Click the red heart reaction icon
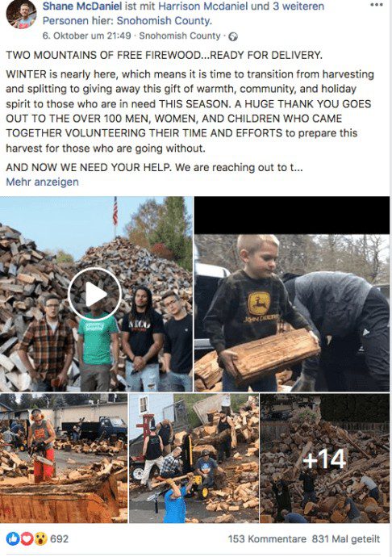 click(27, 539)
